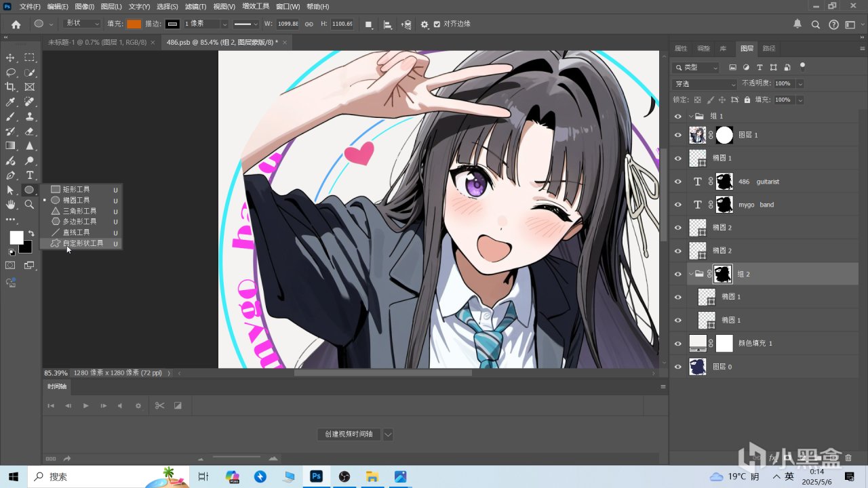
Task: Hide the 颜色填充 1 layer
Action: pos(677,344)
